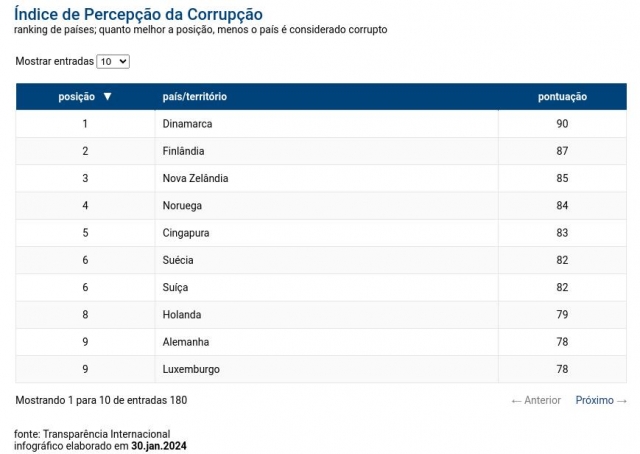Viewport: 640px width, 454px height.
Task: Click the Anterior pagination link
Action: [536, 401]
